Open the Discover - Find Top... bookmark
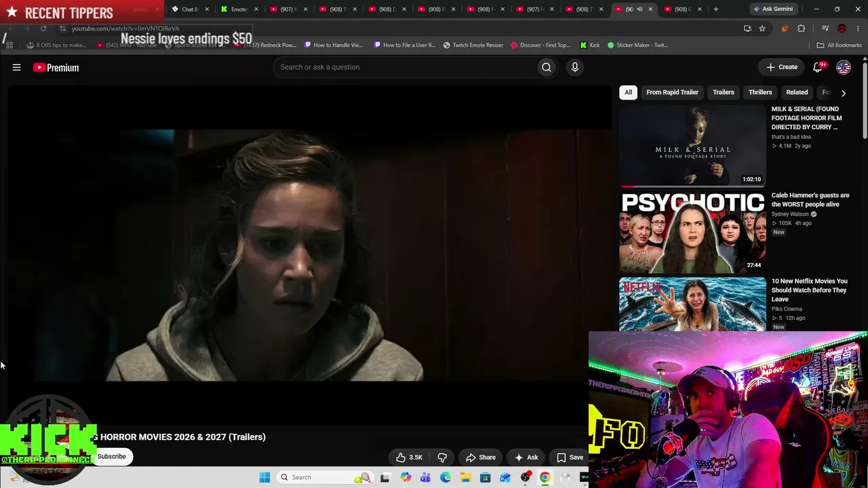This screenshot has width=868, height=488. tap(540, 45)
